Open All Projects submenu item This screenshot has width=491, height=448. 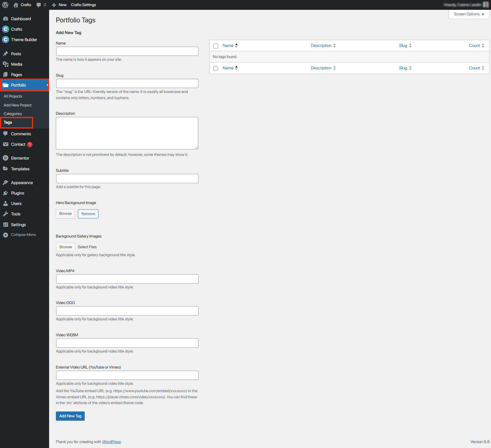point(13,96)
